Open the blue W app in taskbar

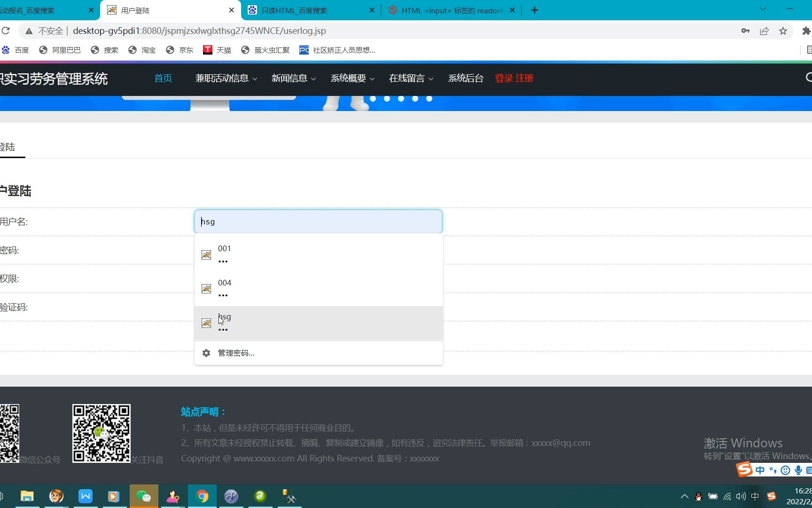click(x=86, y=496)
